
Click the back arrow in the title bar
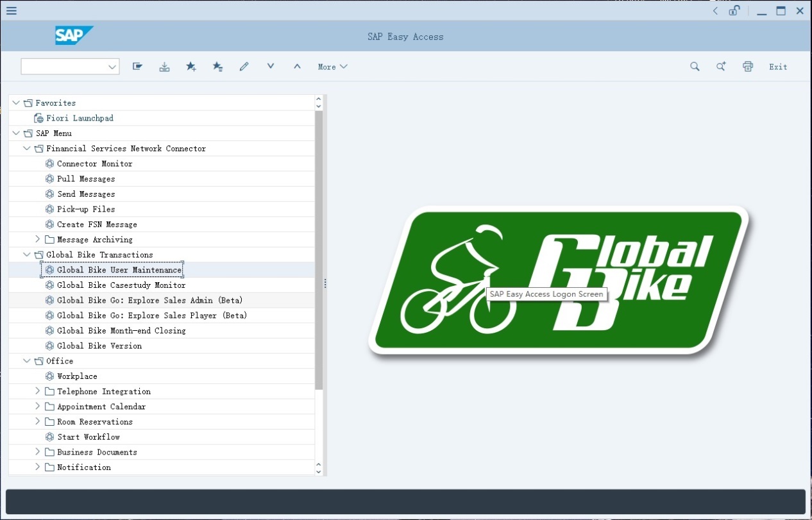pos(715,11)
